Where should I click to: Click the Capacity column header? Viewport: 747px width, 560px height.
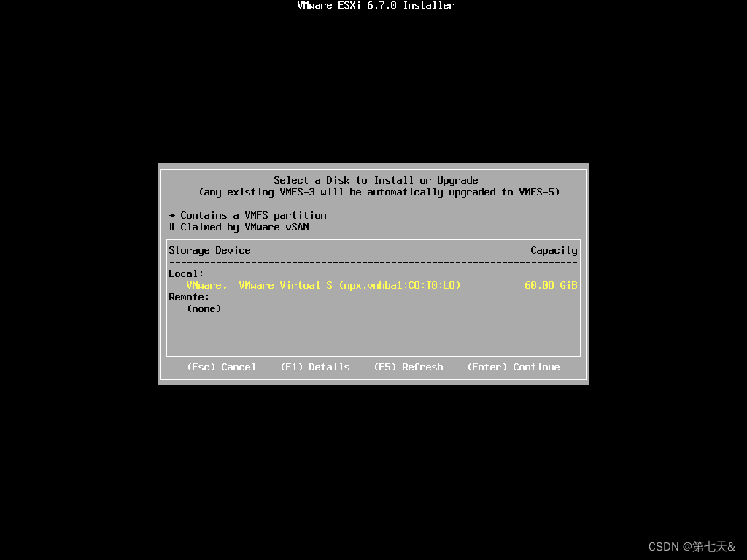[x=554, y=251]
